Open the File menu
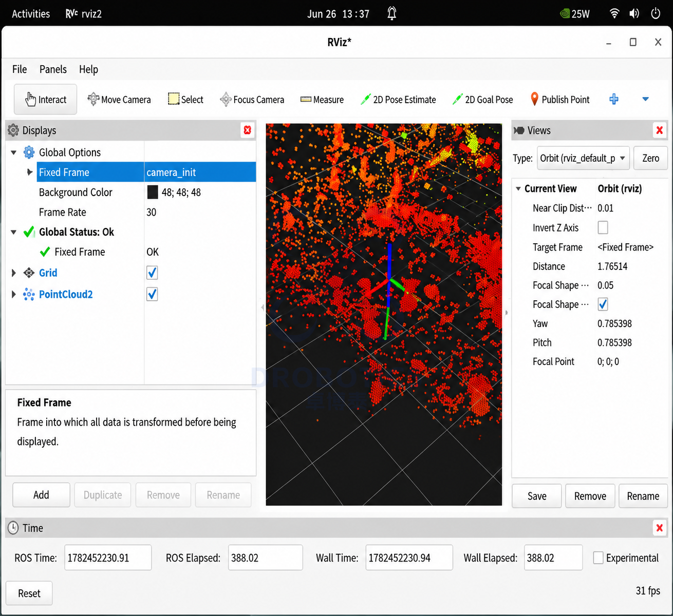Viewport: 673px width, 616px height. tap(20, 69)
